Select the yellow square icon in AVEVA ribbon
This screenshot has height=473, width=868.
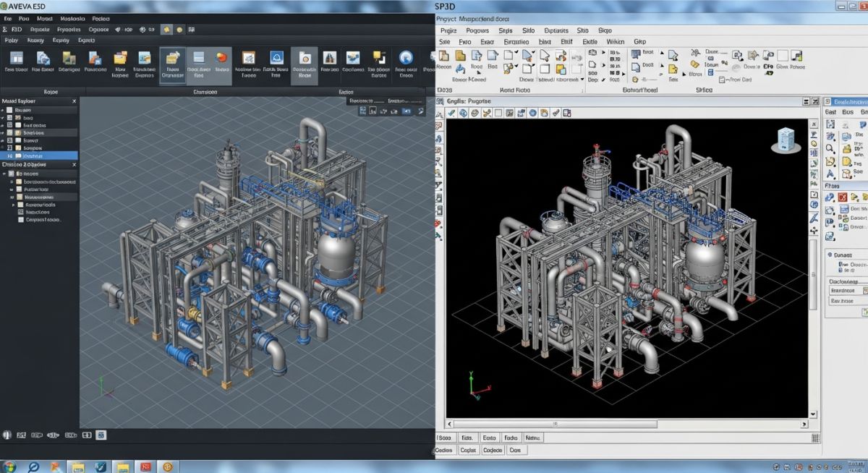click(x=378, y=56)
